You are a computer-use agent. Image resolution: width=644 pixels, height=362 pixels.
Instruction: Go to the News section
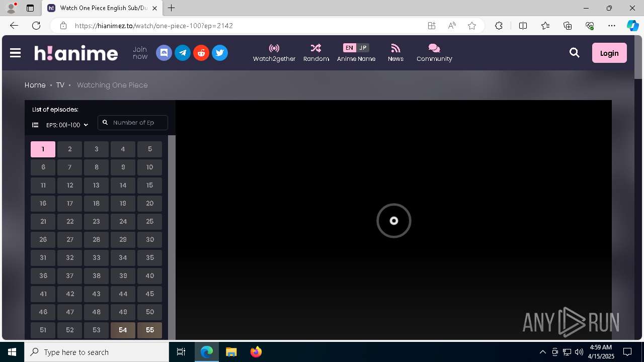395,53
